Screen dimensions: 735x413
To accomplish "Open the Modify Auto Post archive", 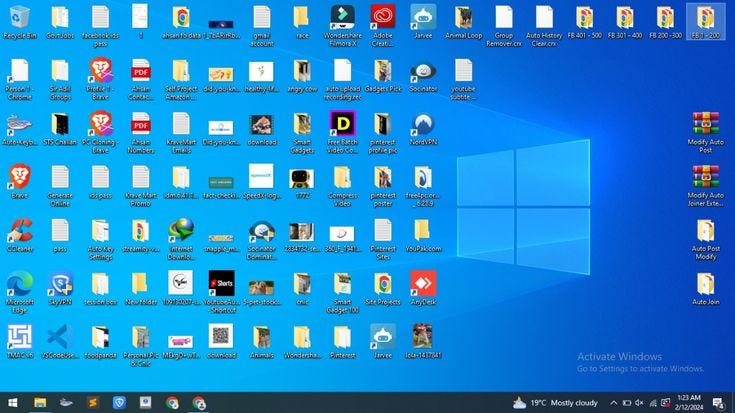I will click(705, 133).
